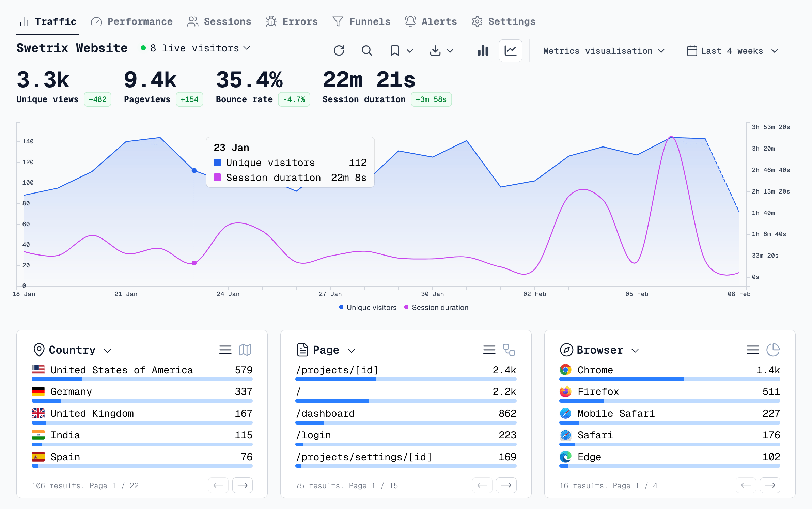Open the Page panel sitemap view

(509, 350)
